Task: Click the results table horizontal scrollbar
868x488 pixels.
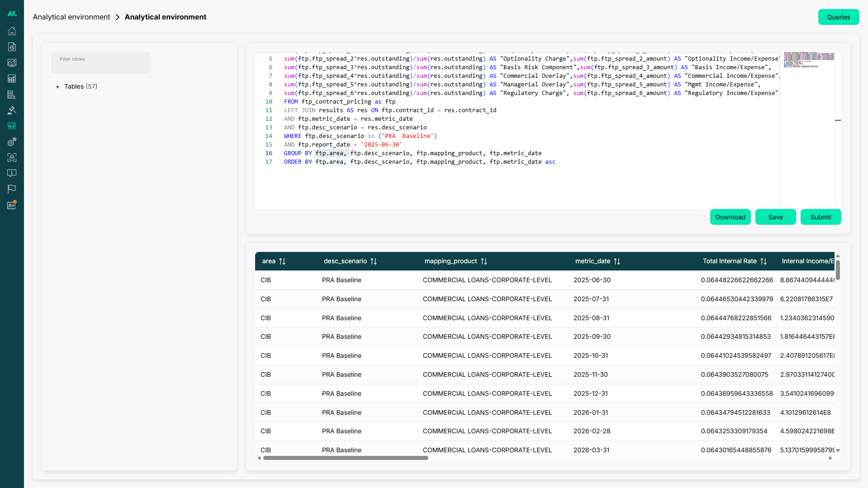Action: pos(346,458)
